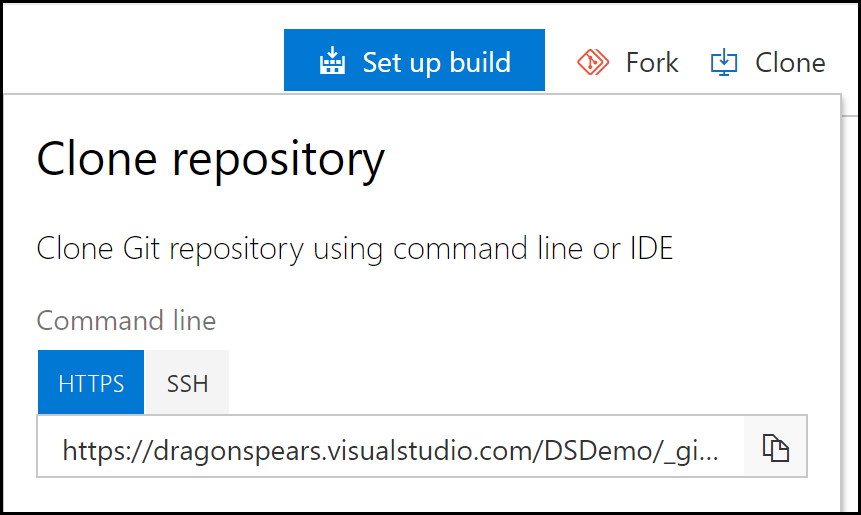Select the HTTPS protocol tab
The width and height of the screenshot is (861, 515).
[91, 382]
